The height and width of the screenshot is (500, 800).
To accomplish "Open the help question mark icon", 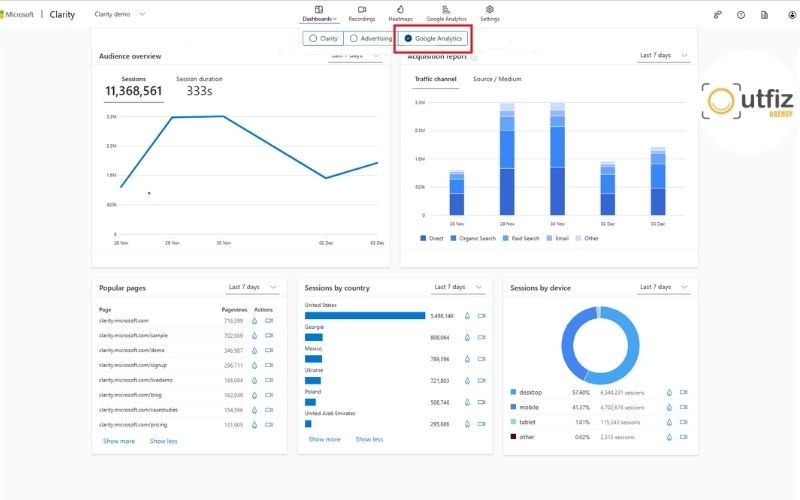I will pos(741,15).
